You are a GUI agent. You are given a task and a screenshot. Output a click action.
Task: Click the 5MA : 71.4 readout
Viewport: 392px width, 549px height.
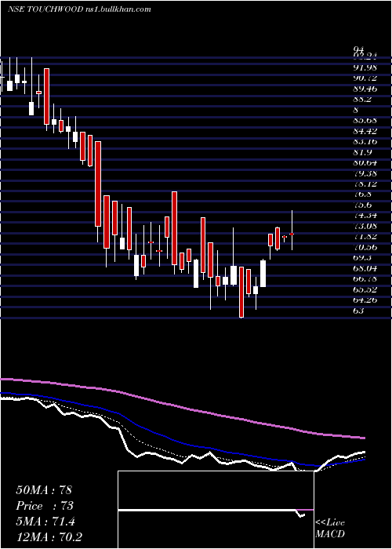point(45,522)
